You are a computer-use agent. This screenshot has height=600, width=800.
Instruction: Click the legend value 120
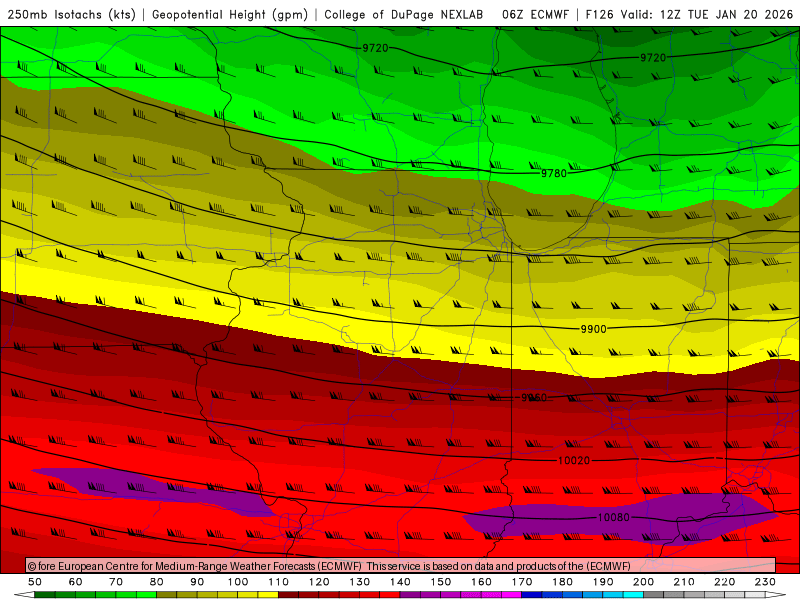tap(319, 582)
